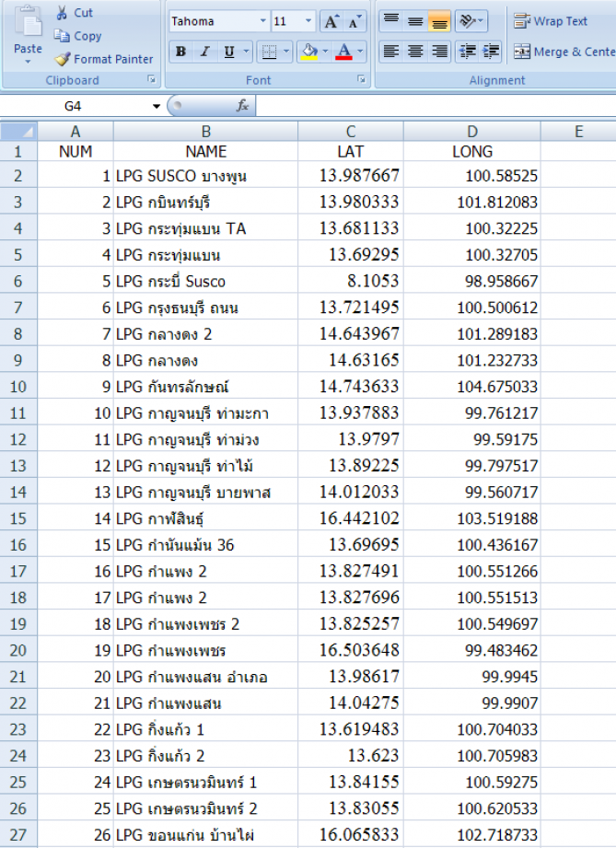Align text left
The image size is (616, 848).
pos(391,52)
